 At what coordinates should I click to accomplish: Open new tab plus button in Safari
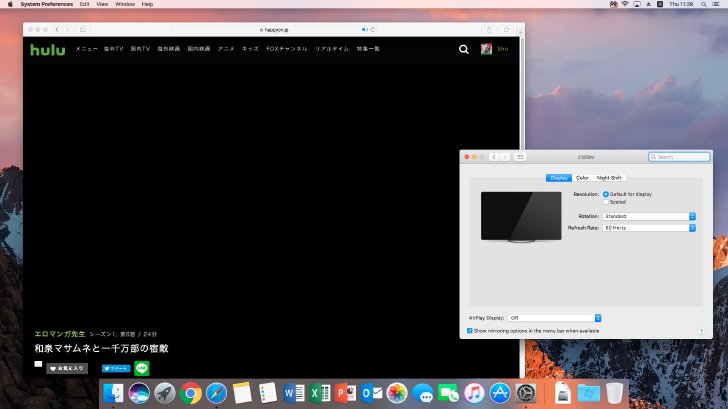[520, 32]
